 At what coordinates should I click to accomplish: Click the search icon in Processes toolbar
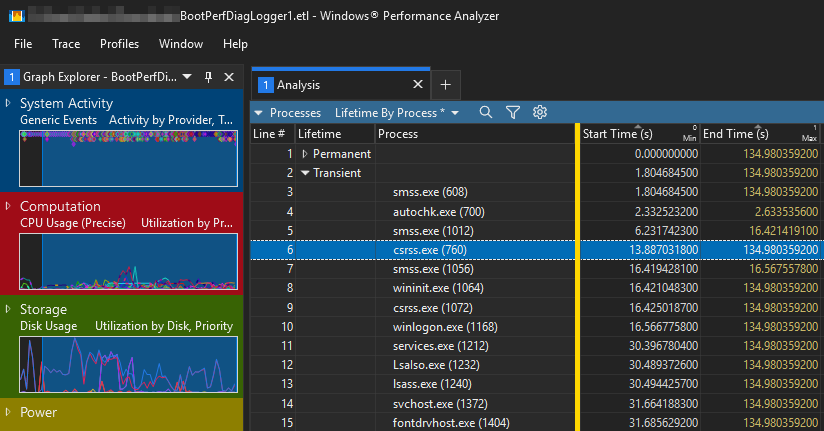[486, 113]
